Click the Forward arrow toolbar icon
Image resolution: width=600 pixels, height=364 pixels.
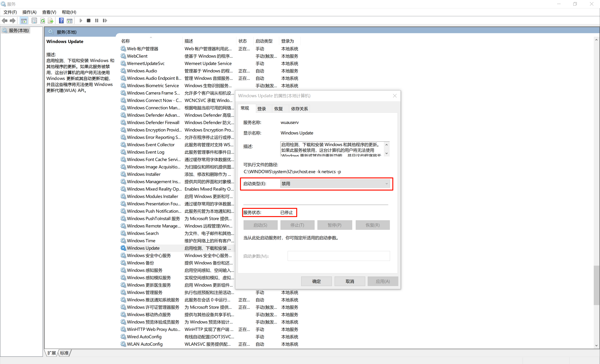(13, 21)
